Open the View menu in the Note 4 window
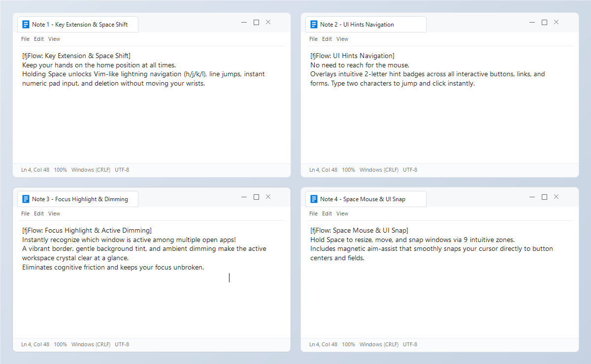This screenshot has width=591, height=364. coord(342,213)
